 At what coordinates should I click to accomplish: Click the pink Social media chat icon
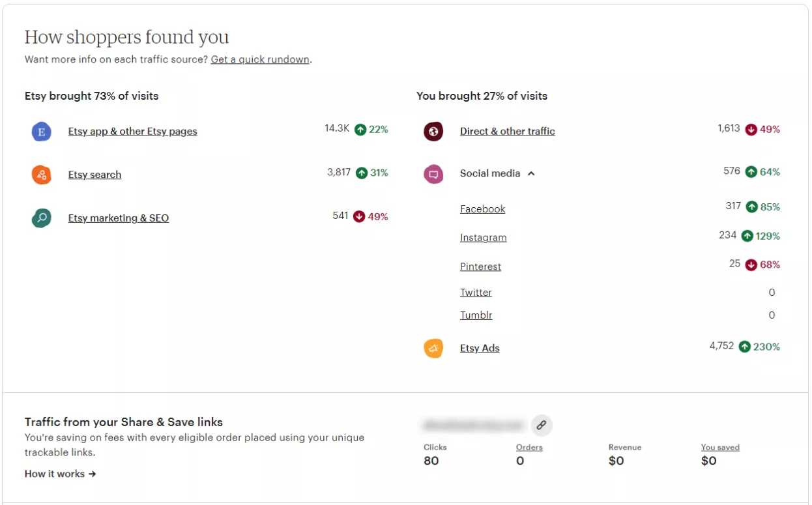coord(433,174)
